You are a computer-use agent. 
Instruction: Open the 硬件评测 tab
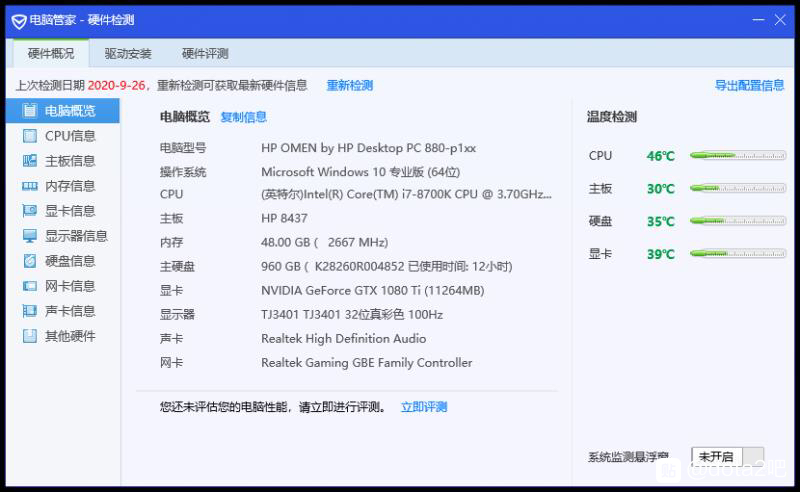(x=205, y=54)
